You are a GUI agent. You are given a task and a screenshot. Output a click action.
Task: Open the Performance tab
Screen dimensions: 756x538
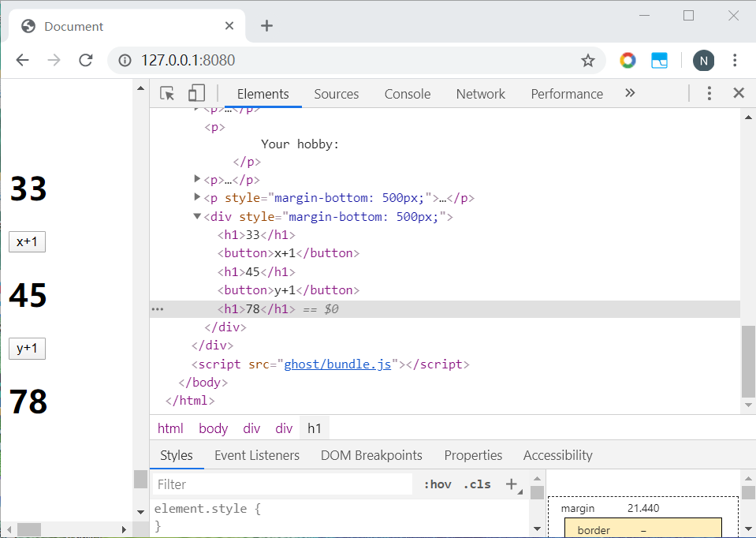click(x=567, y=94)
